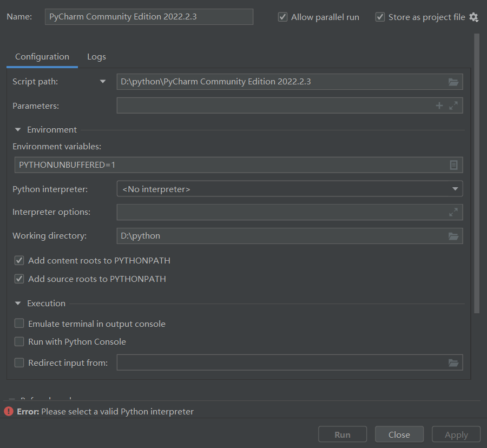Click the 'Script path:' label
Image resolution: width=487 pixels, height=448 pixels.
(35, 82)
